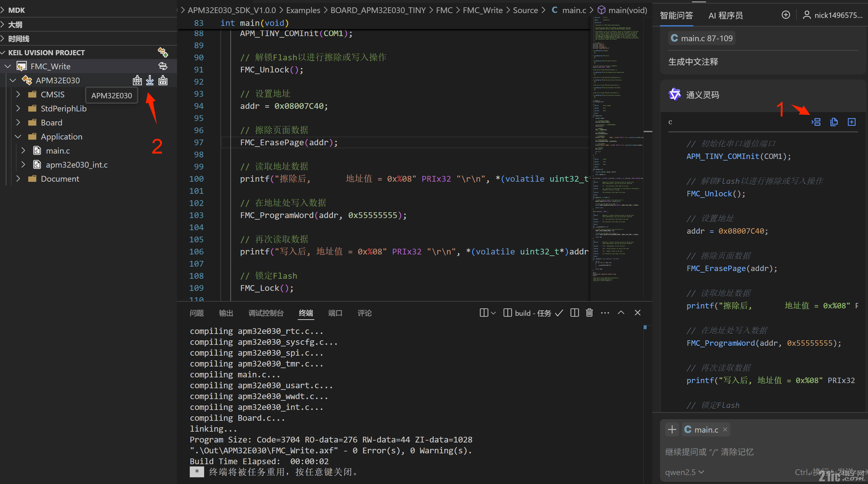This screenshot has height=484, width=868.
Task: Maximize the terminal panel with the chevron icon
Action: pyautogui.click(x=621, y=313)
